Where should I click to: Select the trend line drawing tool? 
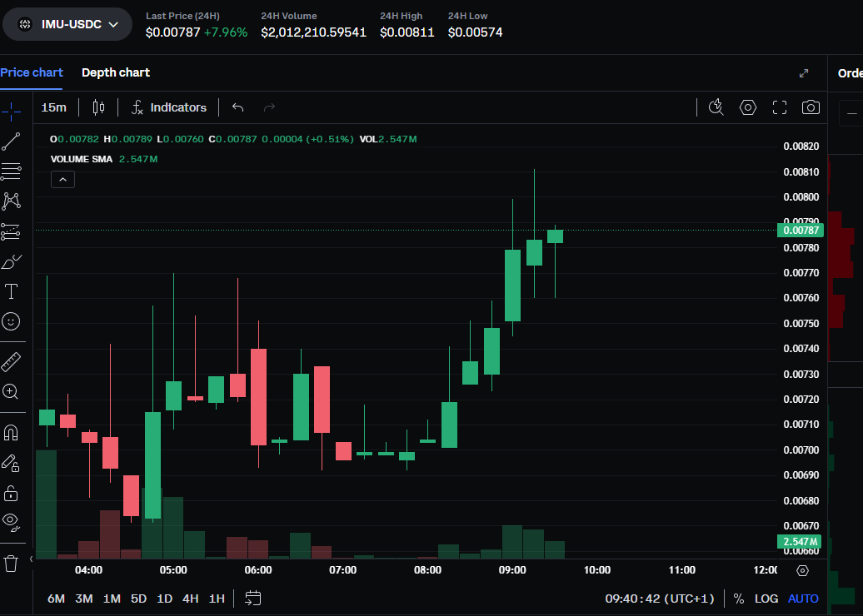point(11,142)
